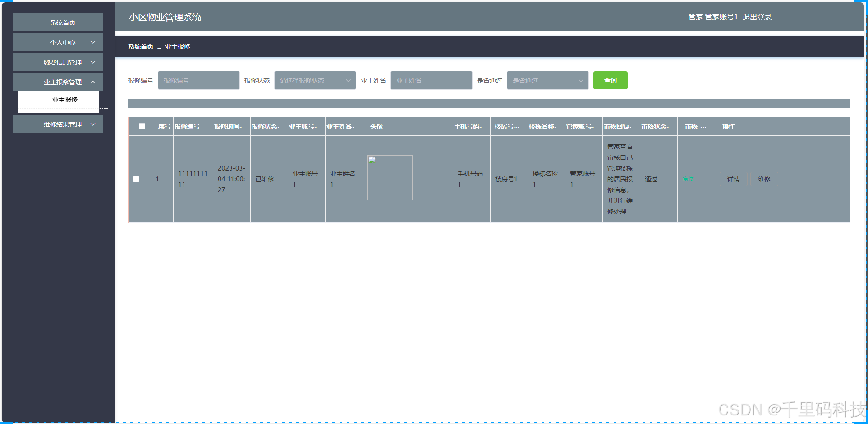Click the 个人中心 chevron arrow
This screenshot has height=424, width=868.
(93, 42)
